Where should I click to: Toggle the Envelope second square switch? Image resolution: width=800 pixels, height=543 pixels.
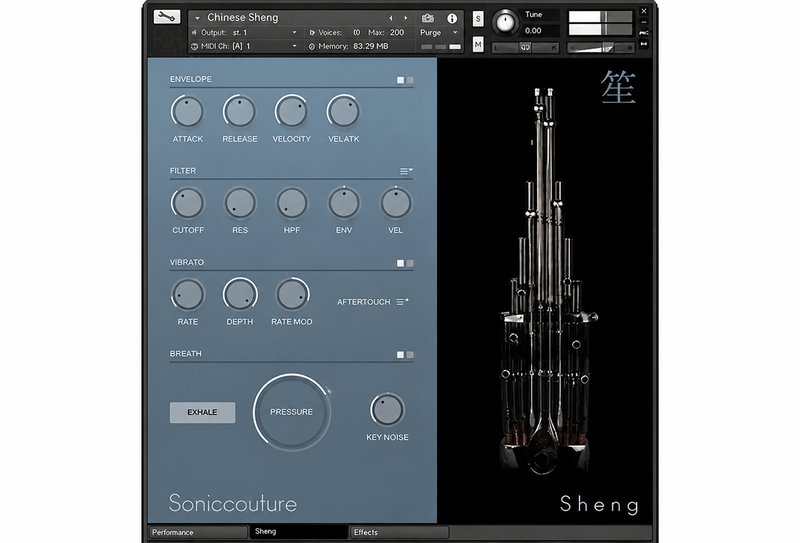(410, 80)
